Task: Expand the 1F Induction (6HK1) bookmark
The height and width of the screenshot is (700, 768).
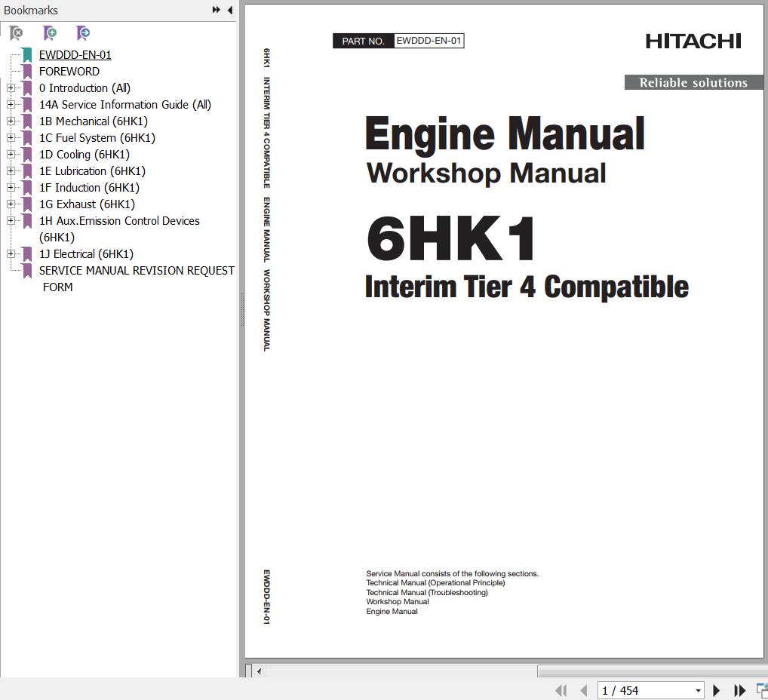Action: [x=11, y=188]
